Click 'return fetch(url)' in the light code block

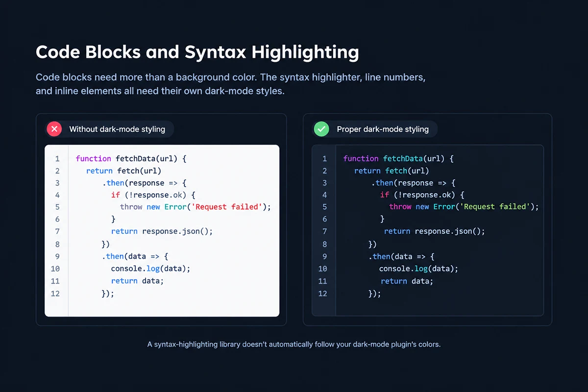(123, 171)
